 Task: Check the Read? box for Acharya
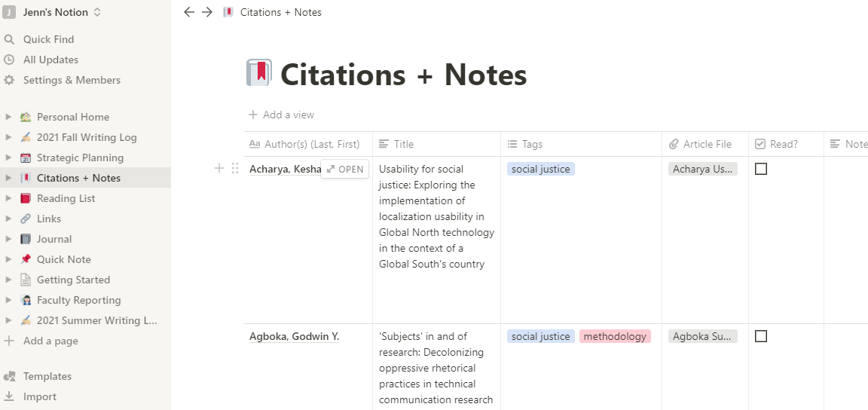click(761, 169)
